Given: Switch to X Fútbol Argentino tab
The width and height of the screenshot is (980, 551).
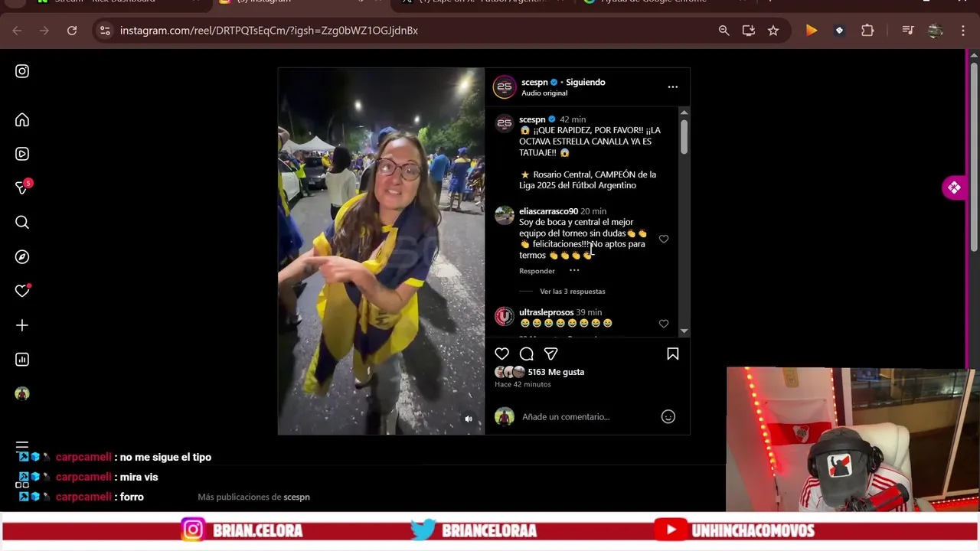Looking at the screenshot, I should coord(482,2).
